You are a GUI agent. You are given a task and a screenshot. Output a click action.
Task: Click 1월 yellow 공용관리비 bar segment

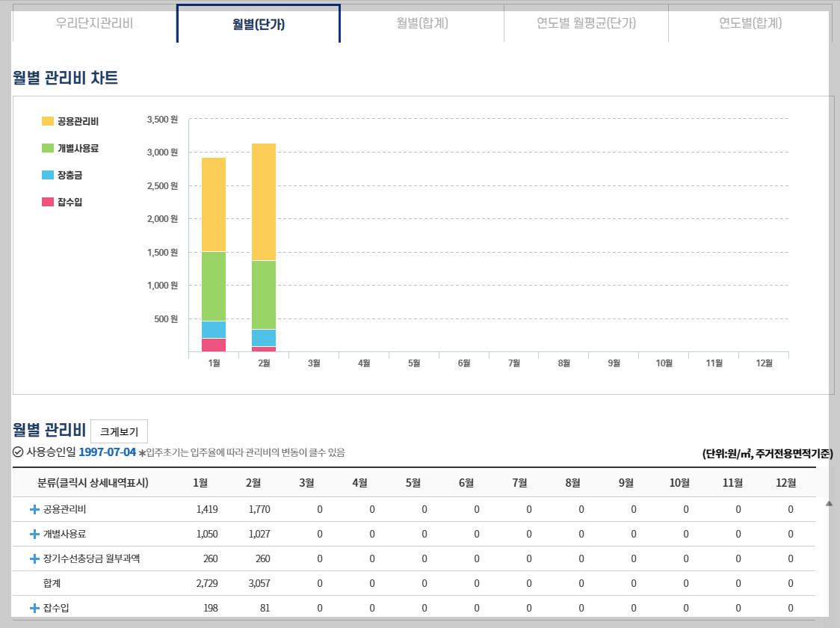coord(214,205)
